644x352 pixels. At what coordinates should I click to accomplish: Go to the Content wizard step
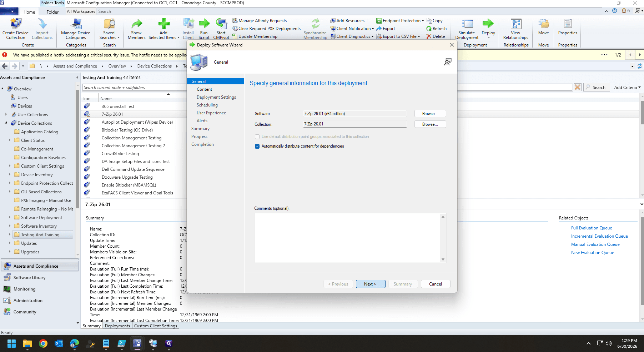click(204, 89)
